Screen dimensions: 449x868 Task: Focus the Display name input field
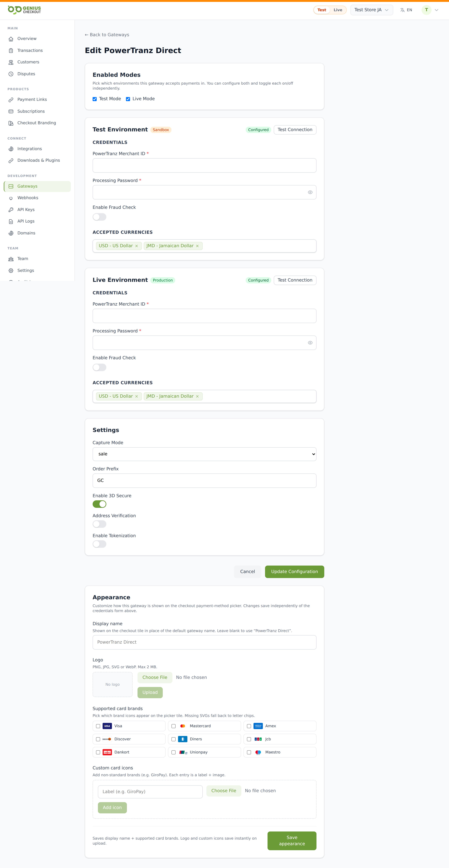(x=204, y=642)
